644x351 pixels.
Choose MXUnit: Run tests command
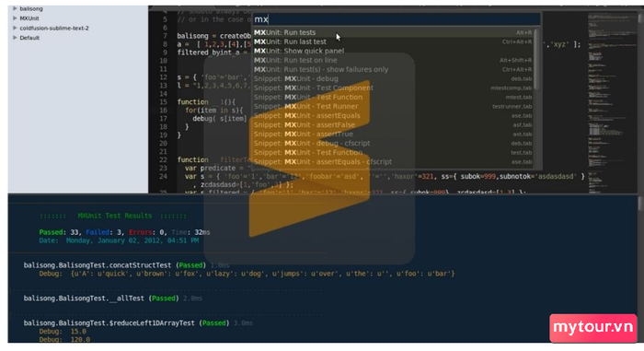point(393,32)
